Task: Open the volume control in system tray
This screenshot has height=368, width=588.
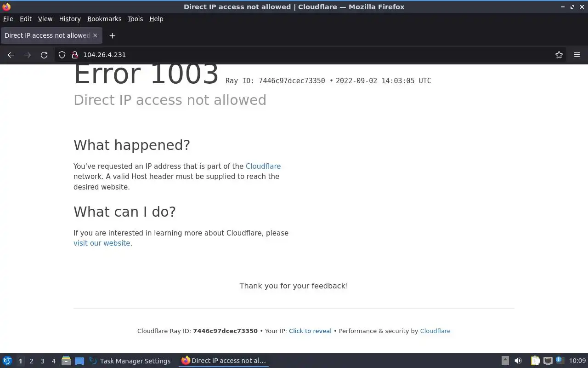Action: click(x=518, y=361)
